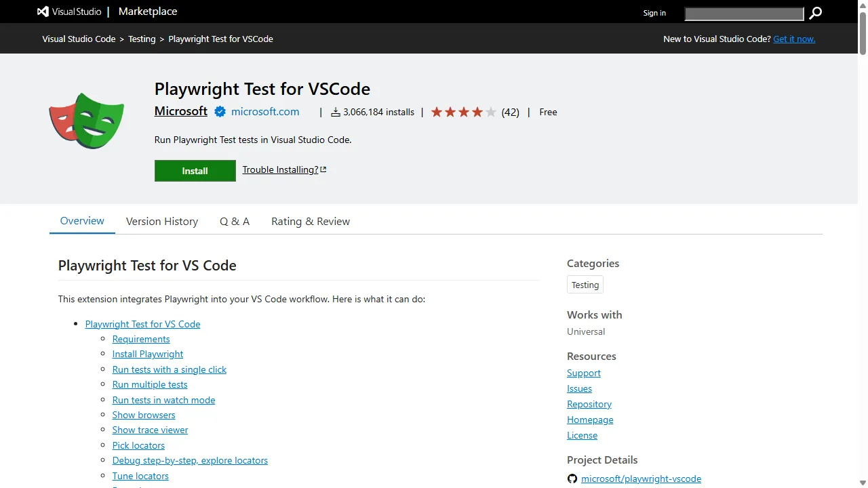
Task: Click Run tests with a single click
Action: [x=170, y=369]
